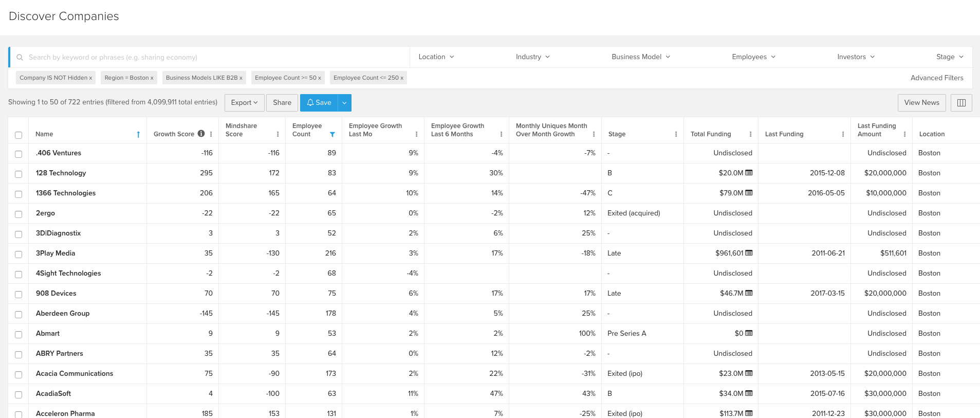Open the Export dropdown button
Screen dimensions: 980x418
point(245,103)
